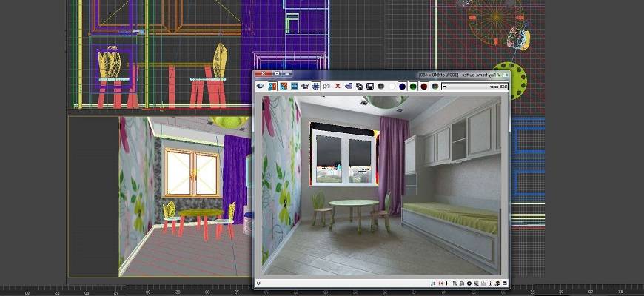Image resolution: width=644 pixels, height=296 pixels.
Task: Toggle the red channel circle button
Action: pyautogui.click(x=424, y=87)
